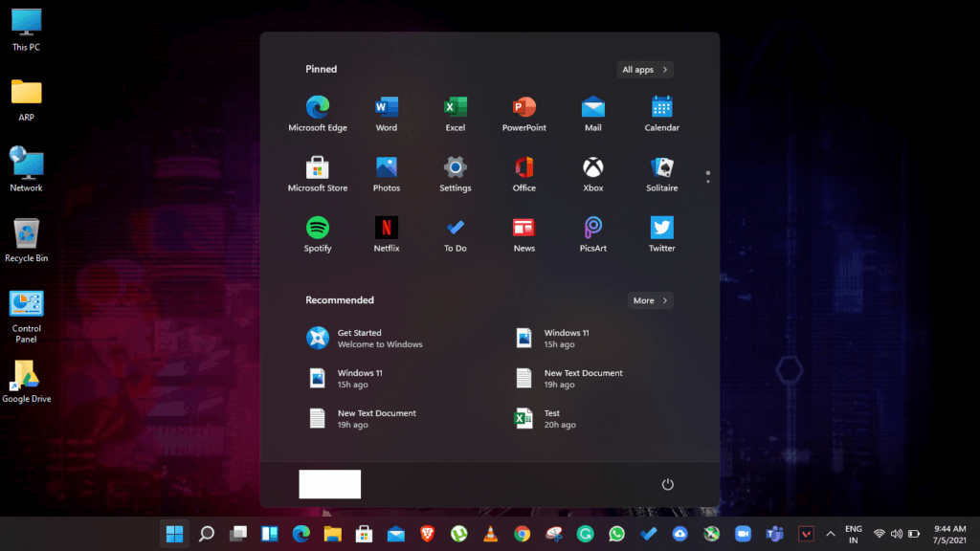The image size is (980, 551).
Task: Open Settings from the Start menu
Action: coord(455,174)
